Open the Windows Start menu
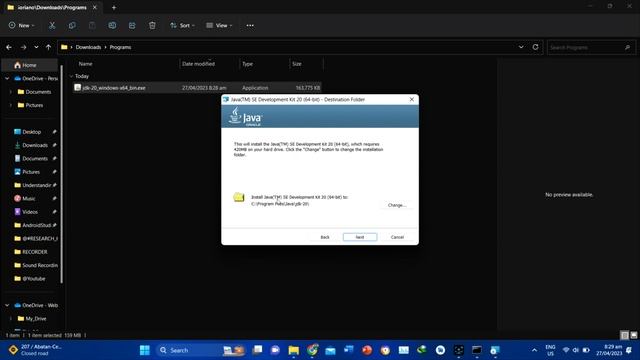 pyautogui.click(x=144, y=350)
